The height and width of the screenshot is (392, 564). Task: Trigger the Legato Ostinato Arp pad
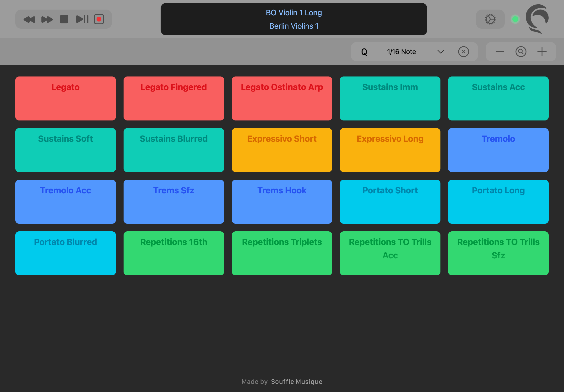point(282,98)
